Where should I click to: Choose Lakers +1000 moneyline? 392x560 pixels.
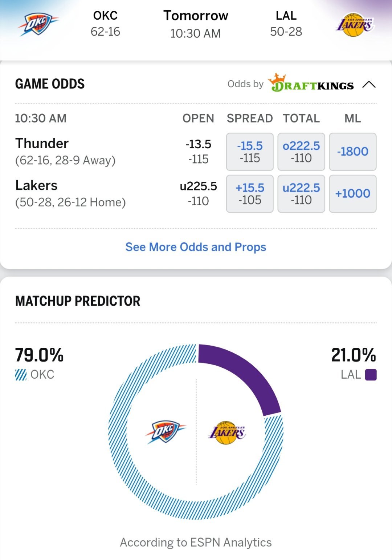tap(352, 194)
